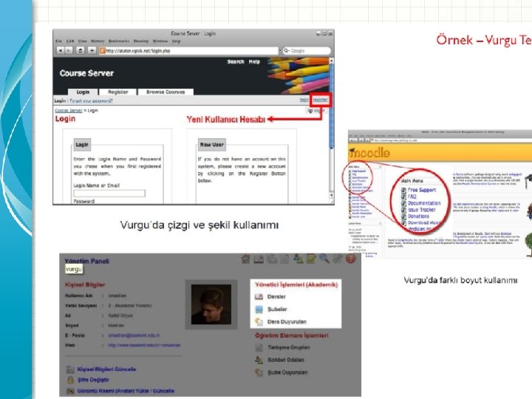
Task: Click the 'Görüntü Resmi (Avatar) Yükle / Güncelle' link
Action: (126, 391)
